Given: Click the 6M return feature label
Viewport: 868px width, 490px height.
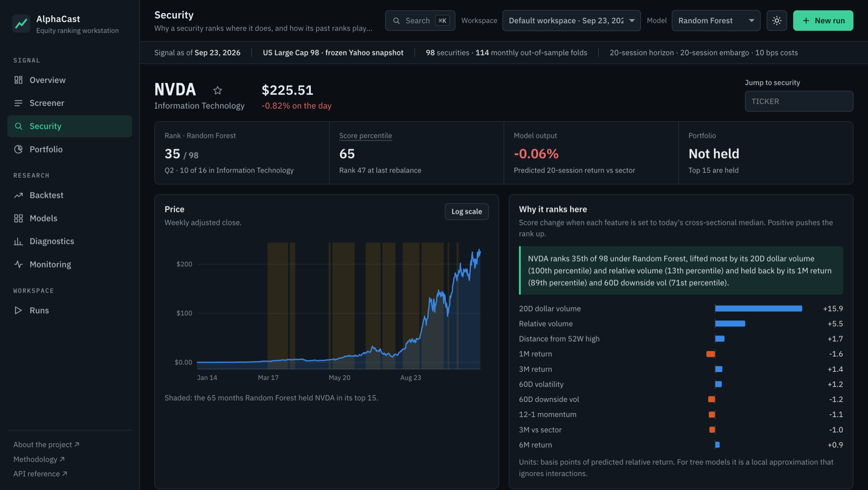Looking at the screenshot, I should [535, 445].
